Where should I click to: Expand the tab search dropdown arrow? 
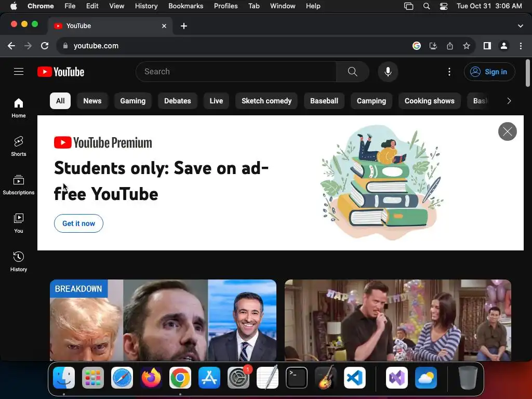click(521, 26)
